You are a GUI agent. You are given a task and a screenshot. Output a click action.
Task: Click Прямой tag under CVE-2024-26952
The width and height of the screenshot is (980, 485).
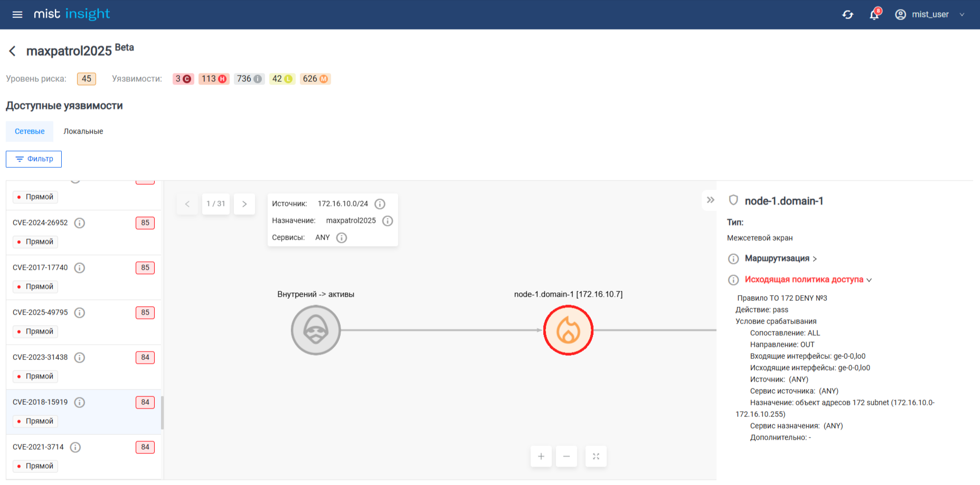coord(35,242)
